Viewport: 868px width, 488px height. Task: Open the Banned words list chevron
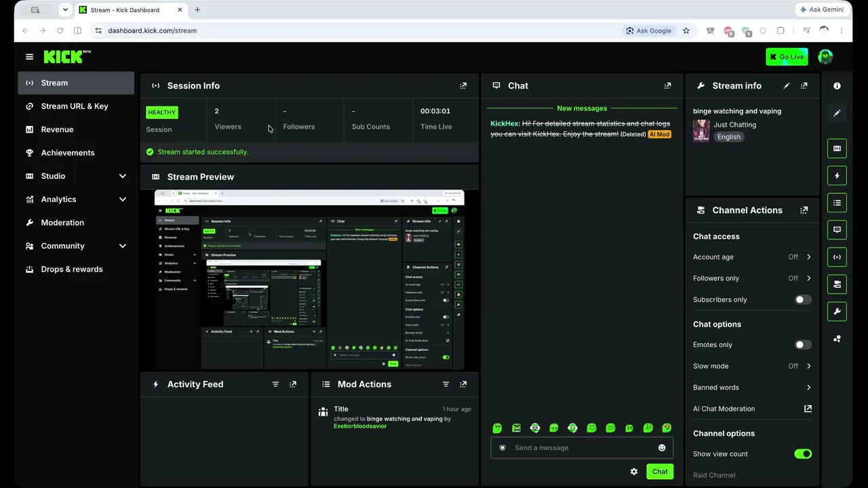[808, 388]
